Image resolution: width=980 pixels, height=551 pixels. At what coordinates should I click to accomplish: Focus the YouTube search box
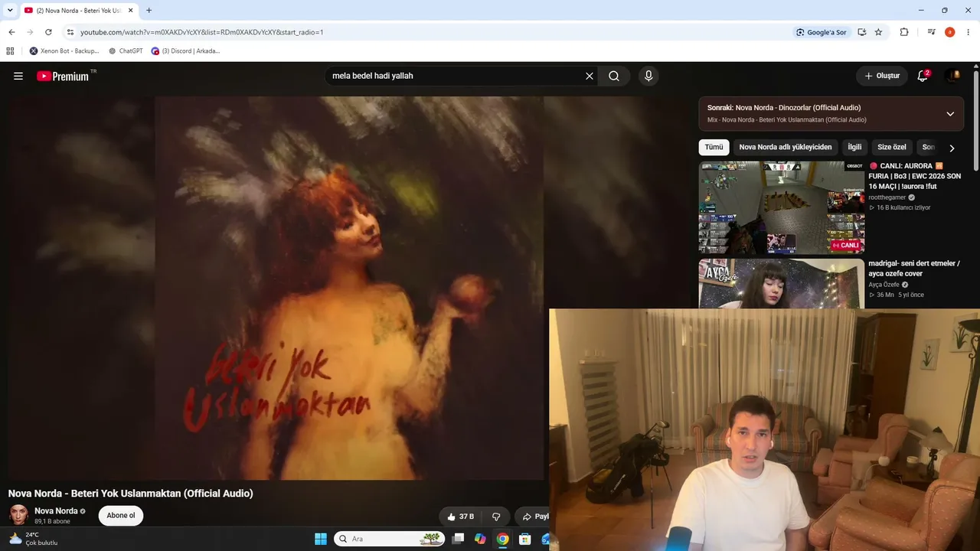[x=456, y=76]
